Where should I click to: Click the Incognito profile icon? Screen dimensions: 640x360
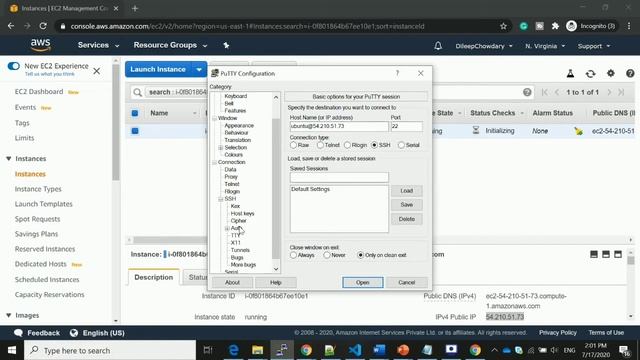pyautogui.click(x=571, y=26)
